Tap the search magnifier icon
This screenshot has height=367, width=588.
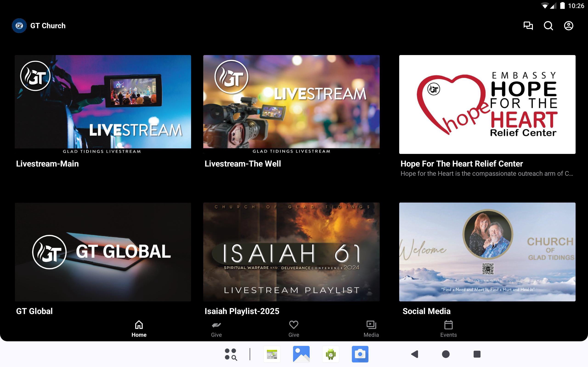[548, 26]
